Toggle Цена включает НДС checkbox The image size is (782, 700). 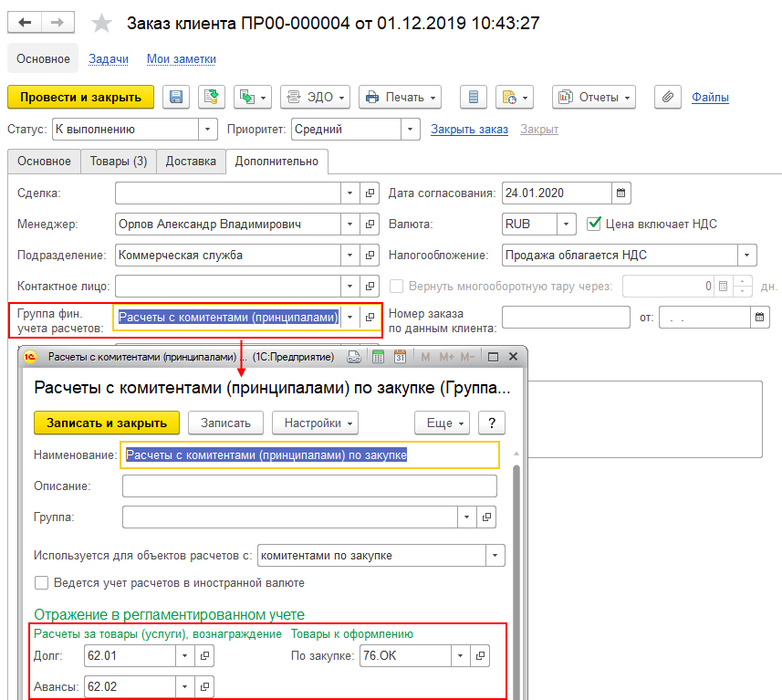tap(593, 224)
